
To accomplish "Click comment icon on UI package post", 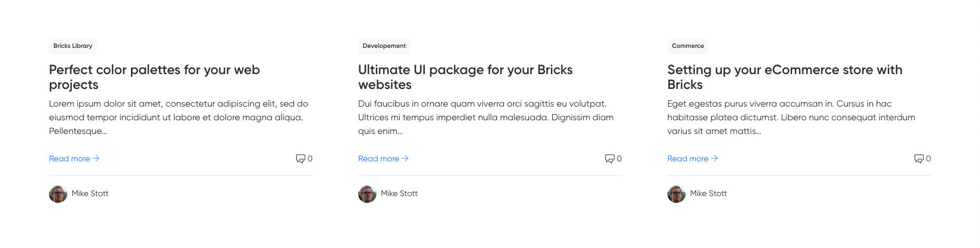I will tap(609, 158).
